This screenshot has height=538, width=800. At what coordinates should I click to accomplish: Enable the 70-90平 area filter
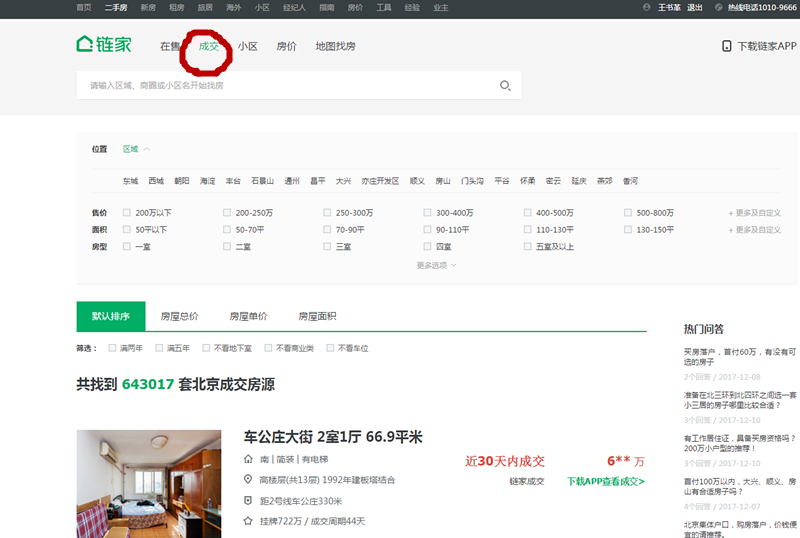click(x=327, y=230)
